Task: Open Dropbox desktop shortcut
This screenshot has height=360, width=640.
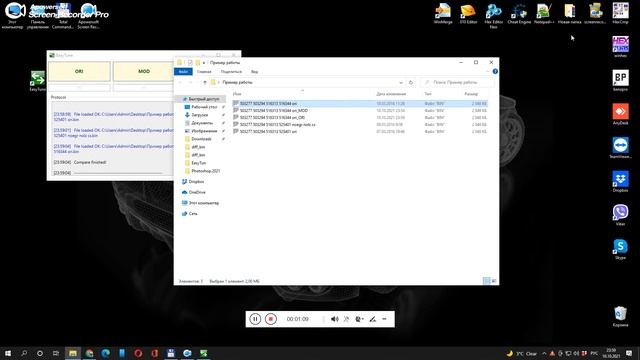Action: [x=620, y=182]
